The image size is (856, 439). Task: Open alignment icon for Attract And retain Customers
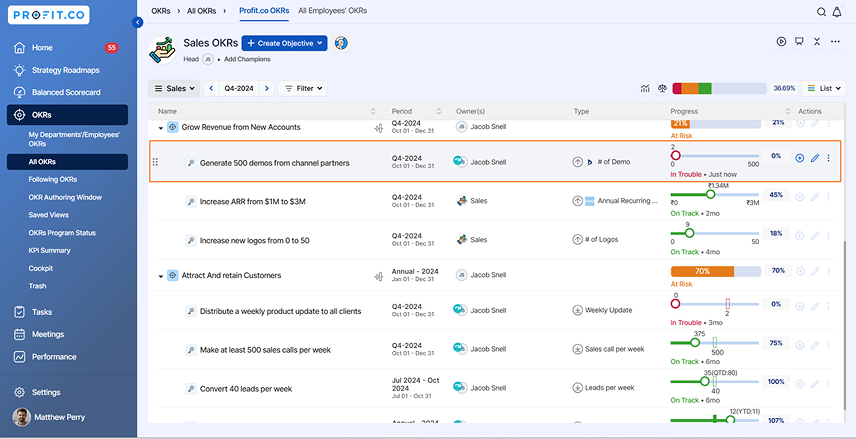click(x=378, y=276)
